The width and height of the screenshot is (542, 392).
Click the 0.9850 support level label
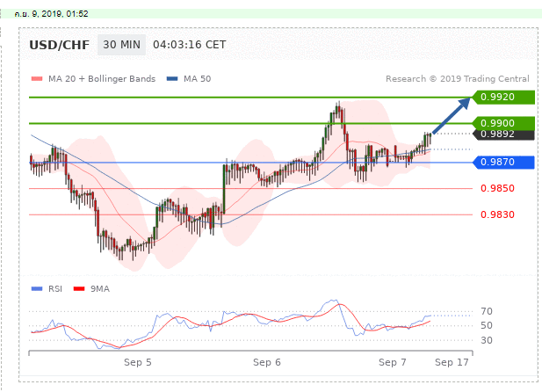coord(497,188)
